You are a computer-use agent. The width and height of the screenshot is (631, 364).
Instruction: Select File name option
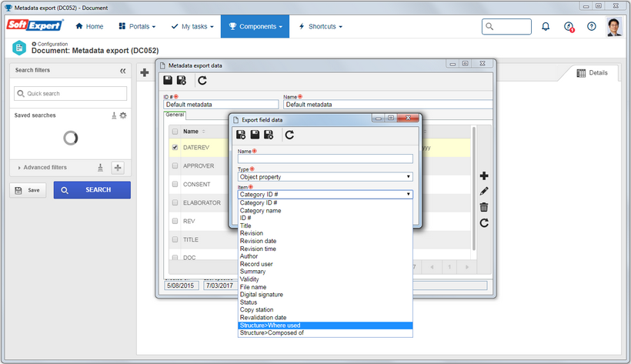(x=326, y=287)
